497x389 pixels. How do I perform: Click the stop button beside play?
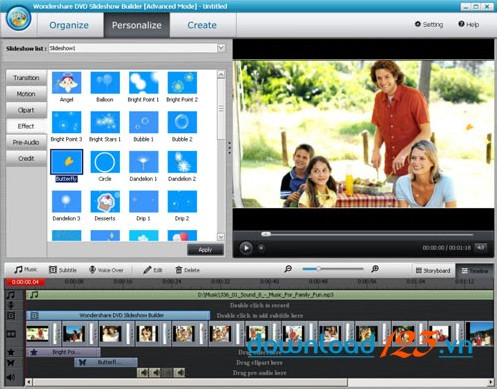261,248
